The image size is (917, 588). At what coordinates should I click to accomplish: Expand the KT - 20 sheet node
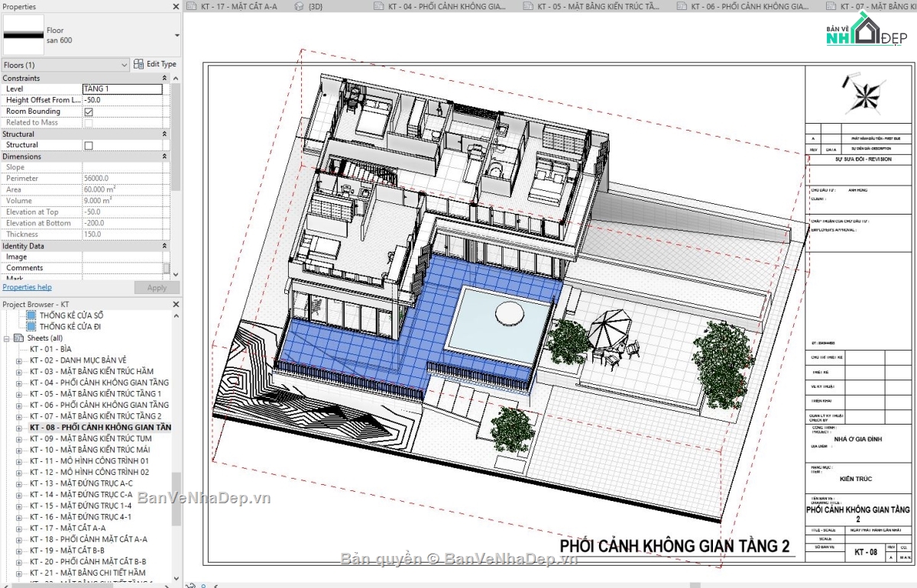[19, 562]
